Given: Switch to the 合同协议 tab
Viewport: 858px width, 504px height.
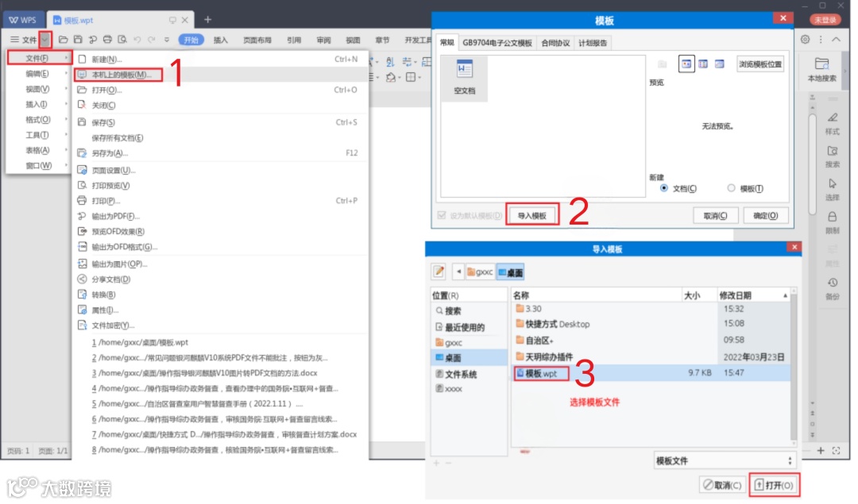Looking at the screenshot, I should pyautogui.click(x=555, y=43).
